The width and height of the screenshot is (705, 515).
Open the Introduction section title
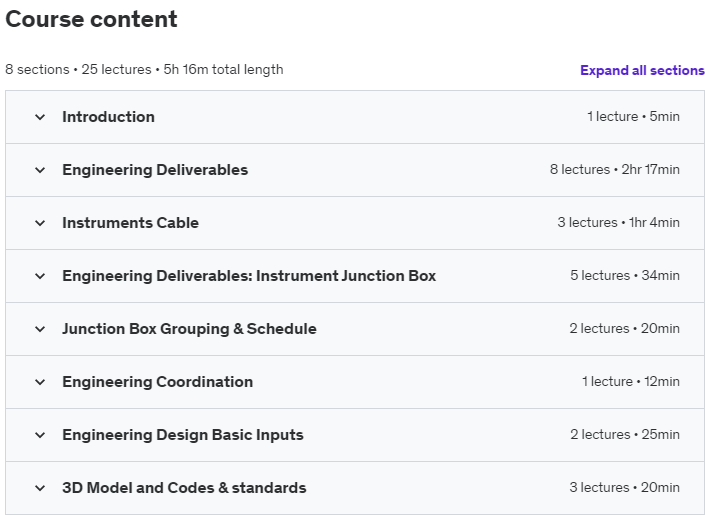108,117
